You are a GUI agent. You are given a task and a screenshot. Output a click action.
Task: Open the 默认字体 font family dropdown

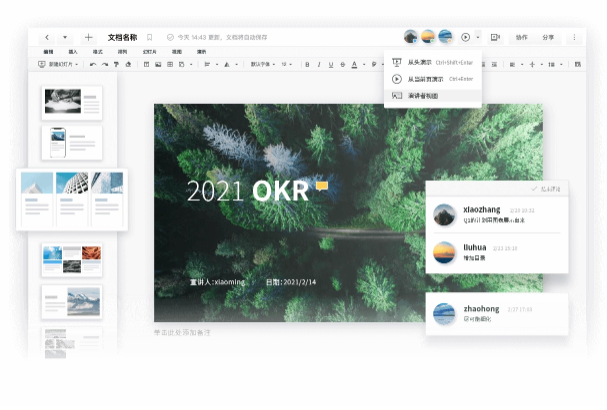(262, 64)
